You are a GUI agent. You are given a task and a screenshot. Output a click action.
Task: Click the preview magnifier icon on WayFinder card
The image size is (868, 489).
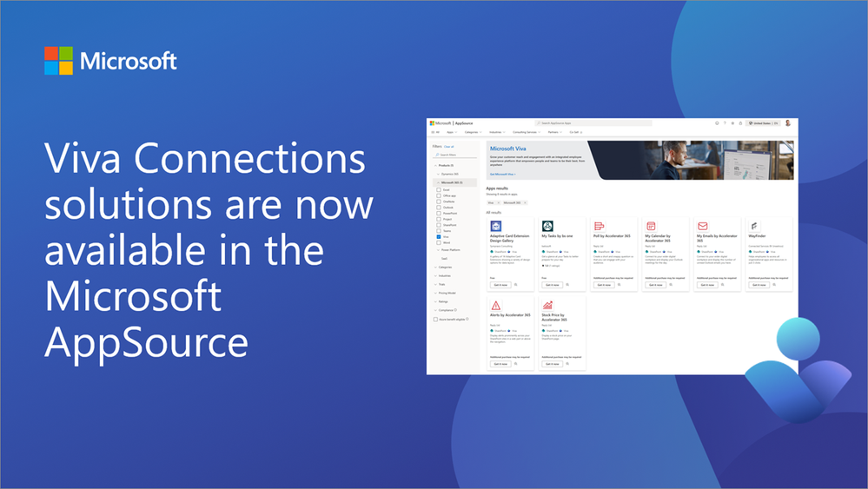pos(774,285)
